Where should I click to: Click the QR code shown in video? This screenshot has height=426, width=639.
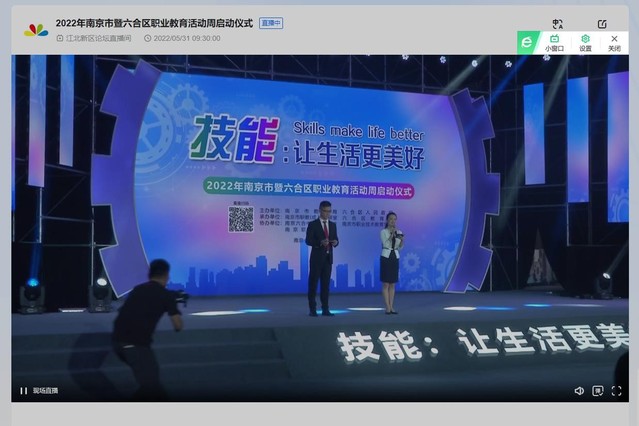pos(241,219)
